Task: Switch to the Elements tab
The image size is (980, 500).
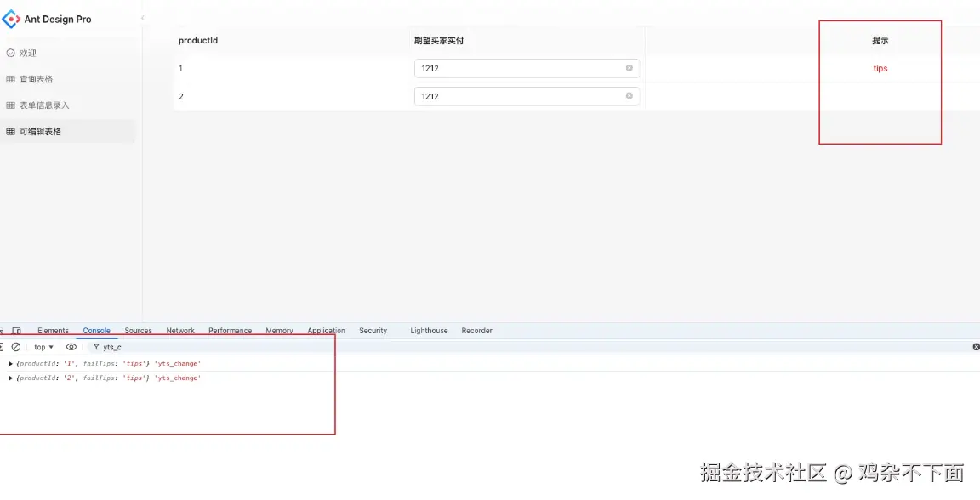Action: [53, 331]
